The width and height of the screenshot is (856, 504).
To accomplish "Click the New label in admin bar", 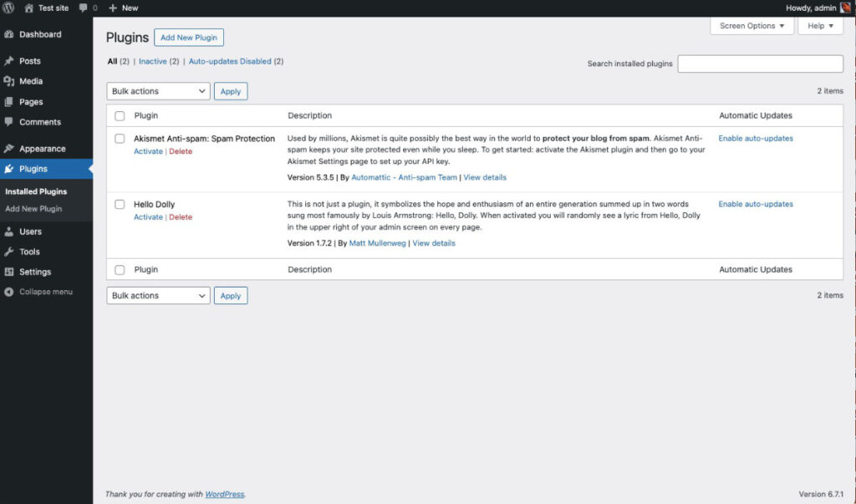I will [x=130, y=8].
